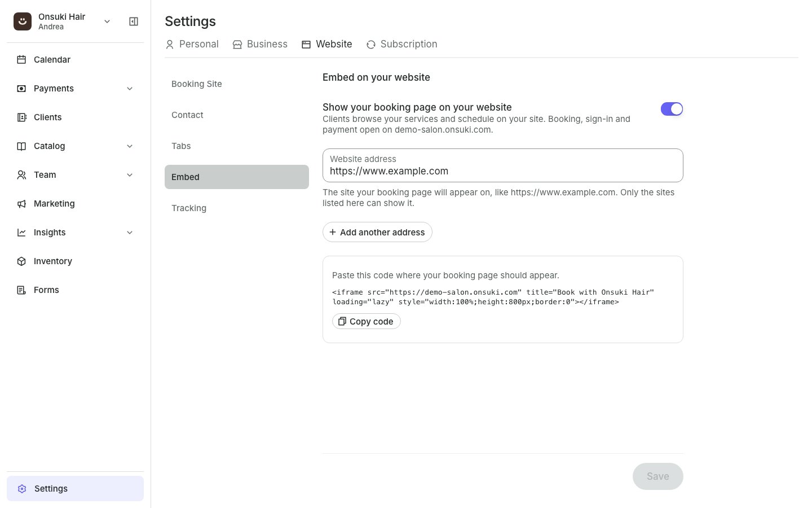
Task: Expand the Payments submenu chevron
Action: coord(130,89)
